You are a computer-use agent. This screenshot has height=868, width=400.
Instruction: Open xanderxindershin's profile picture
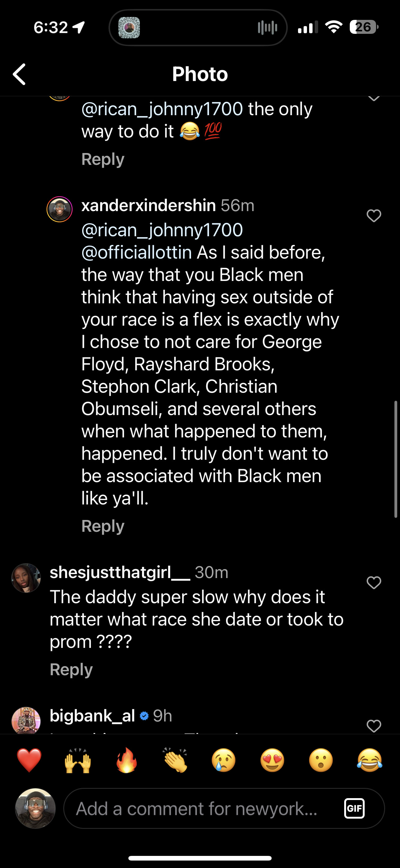point(60,209)
